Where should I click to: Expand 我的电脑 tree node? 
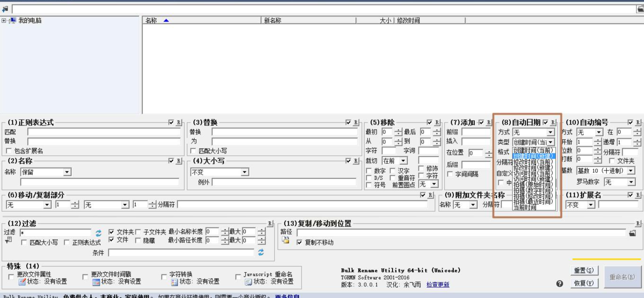pos(4,20)
